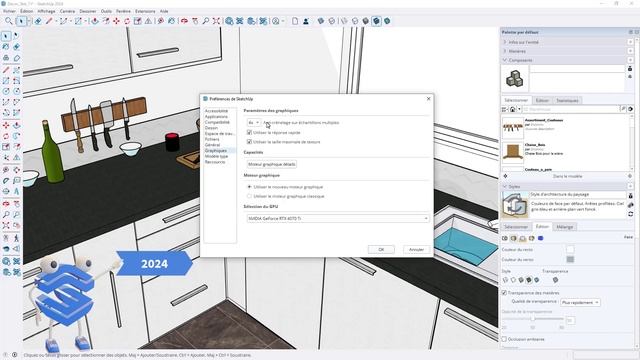Toggle Utiliser la taille maximale de texture checkbox
The height and width of the screenshot is (360, 640).
coord(249,142)
